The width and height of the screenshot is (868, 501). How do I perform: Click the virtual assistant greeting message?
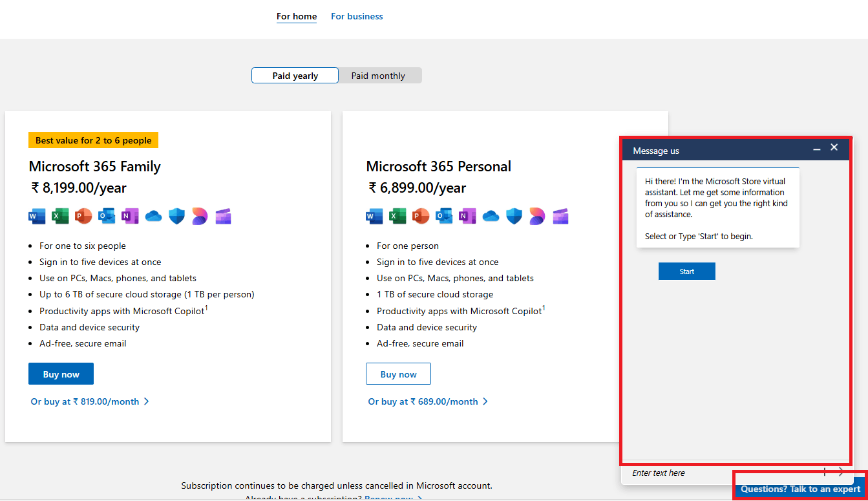click(x=718, y=208)
